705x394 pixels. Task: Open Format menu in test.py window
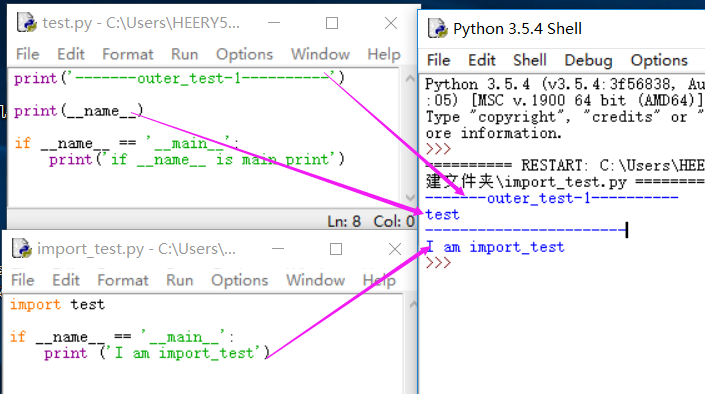[x=128, y=54]
